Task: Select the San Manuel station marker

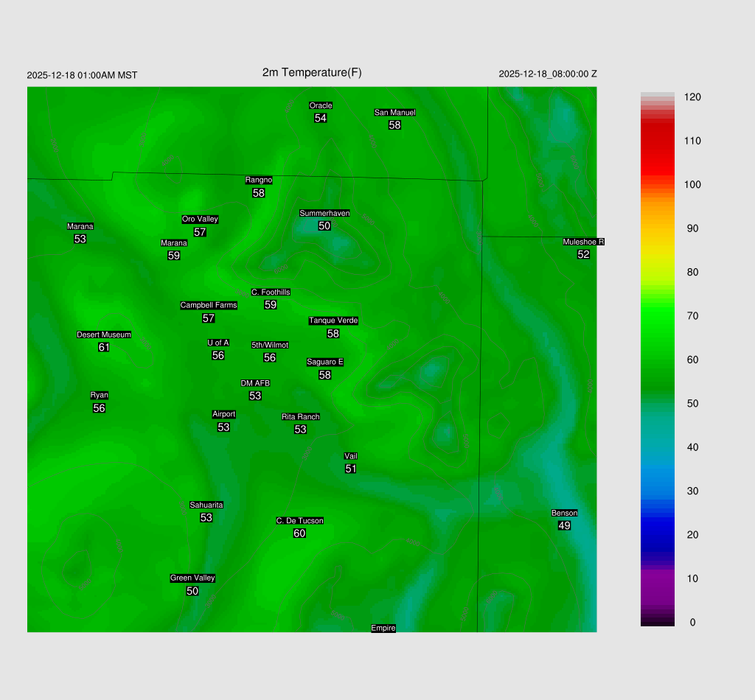Action: coord(394,113)
